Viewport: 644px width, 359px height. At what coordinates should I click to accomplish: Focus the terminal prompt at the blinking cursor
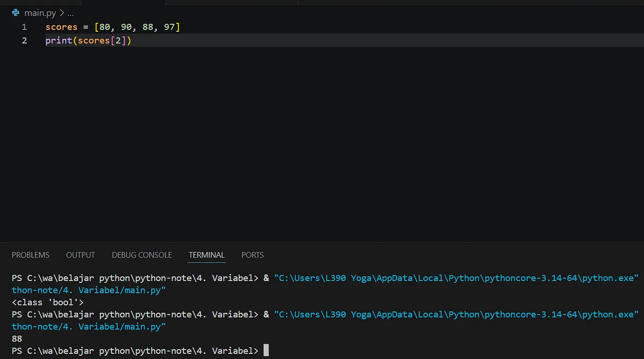(266, 350)
